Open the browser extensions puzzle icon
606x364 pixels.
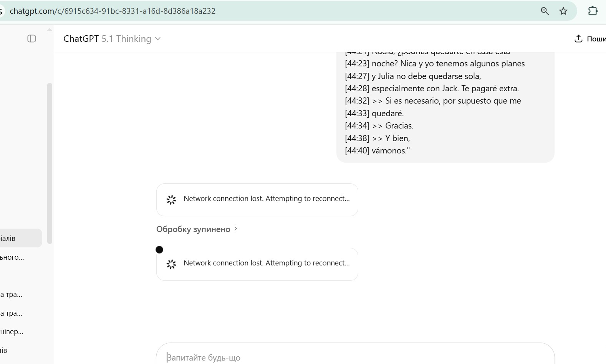point(593,11)
